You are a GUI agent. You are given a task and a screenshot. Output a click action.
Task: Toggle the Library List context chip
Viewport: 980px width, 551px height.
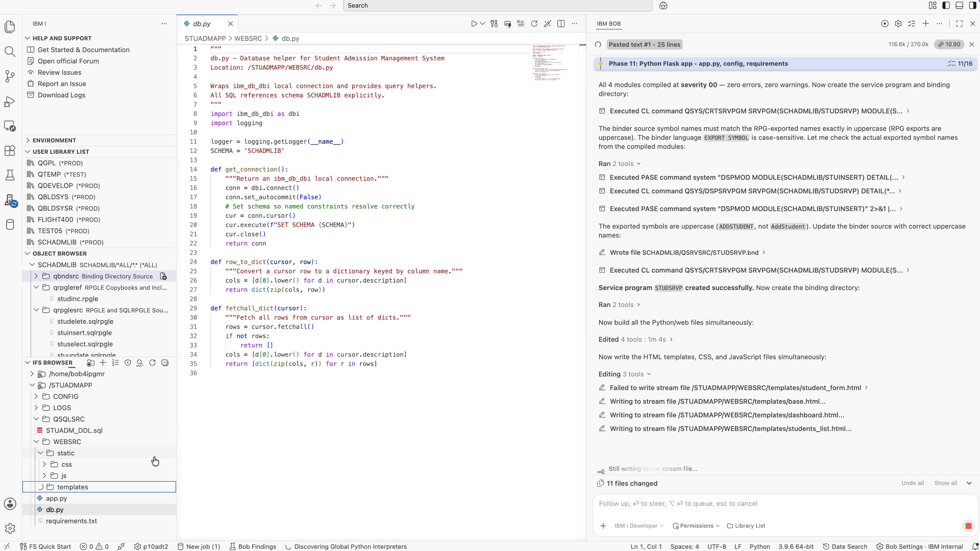pos(746,526)
